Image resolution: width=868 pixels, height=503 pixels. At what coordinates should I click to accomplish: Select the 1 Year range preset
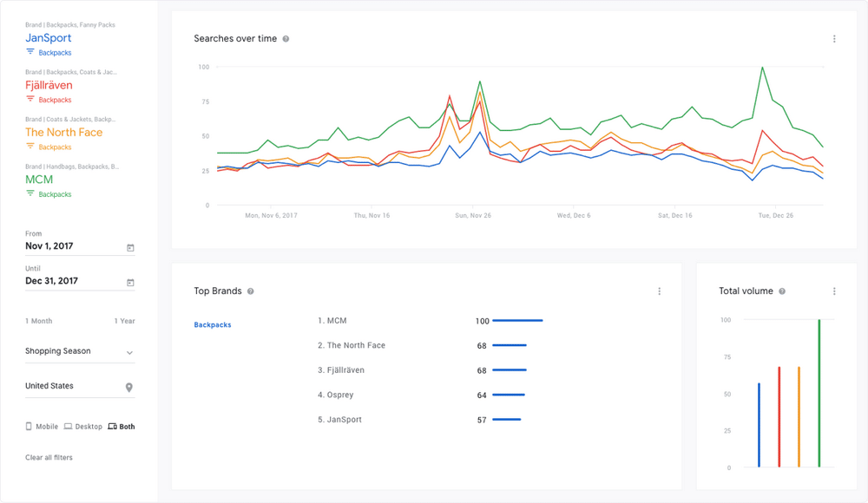[x=124, y=321]
